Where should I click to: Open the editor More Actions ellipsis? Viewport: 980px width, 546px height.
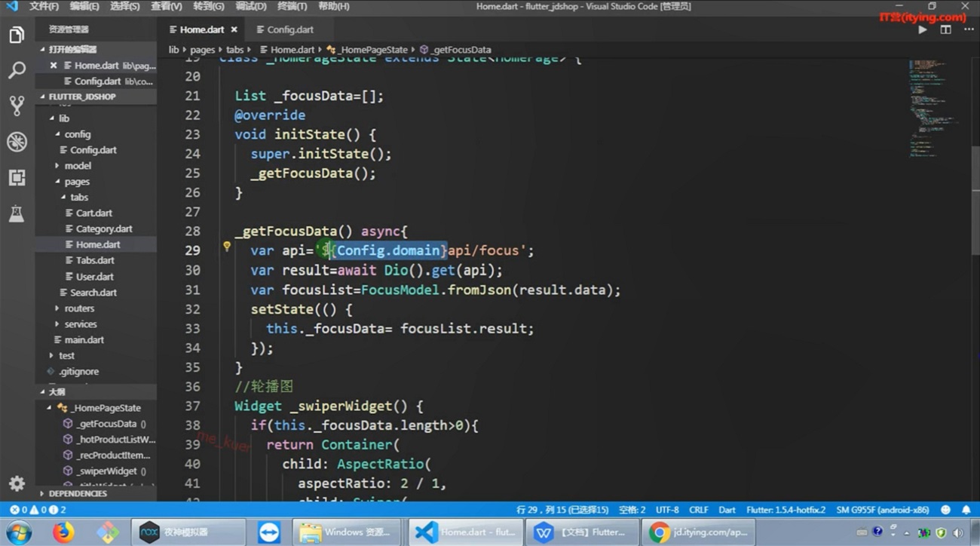969,30
